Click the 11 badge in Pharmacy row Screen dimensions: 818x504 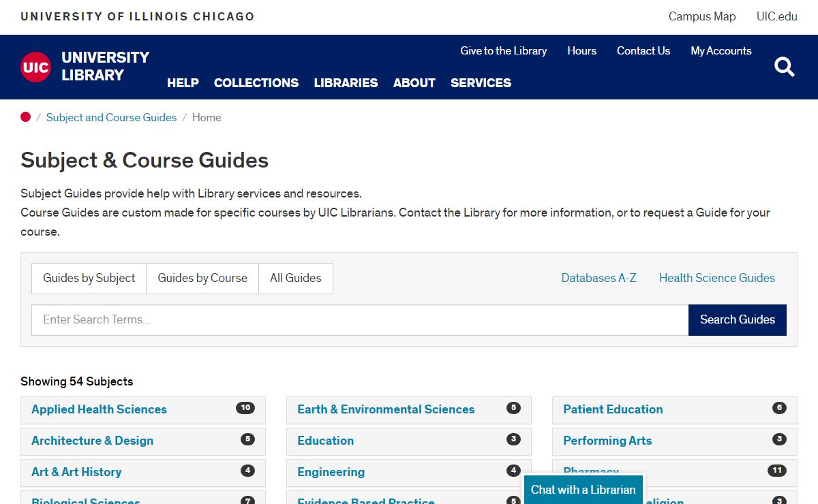(776, 471)
